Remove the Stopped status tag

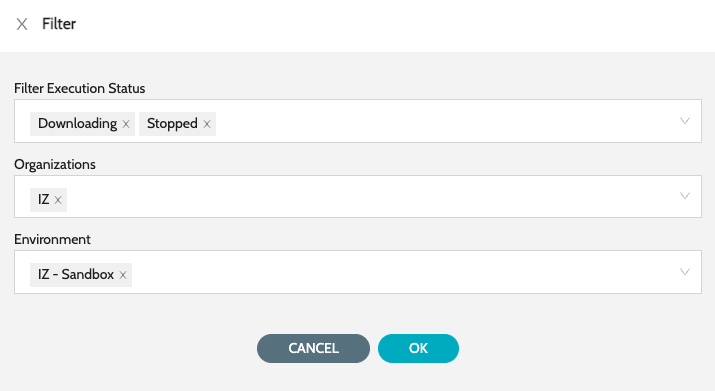point(207,124)
